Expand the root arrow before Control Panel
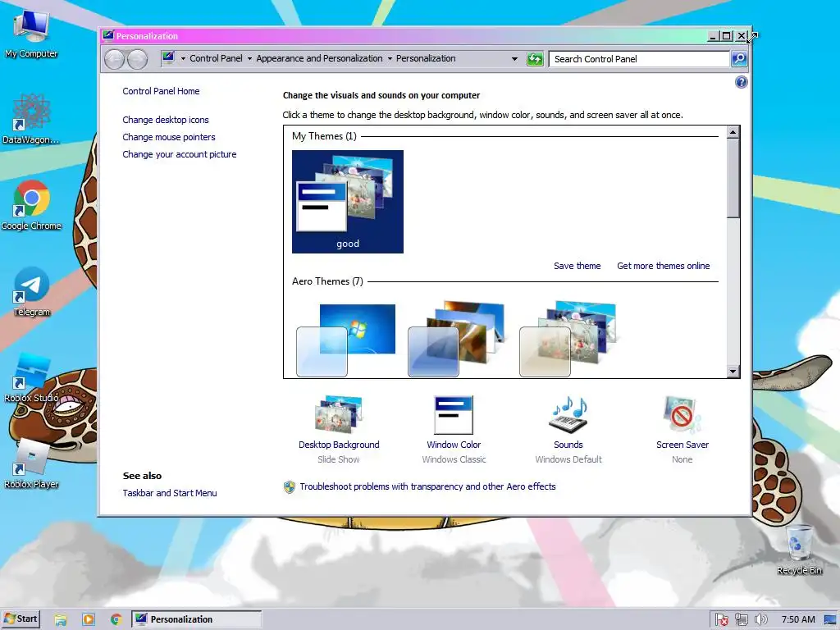The width and height of the screenshot is (840, 630). click(183, 58)
